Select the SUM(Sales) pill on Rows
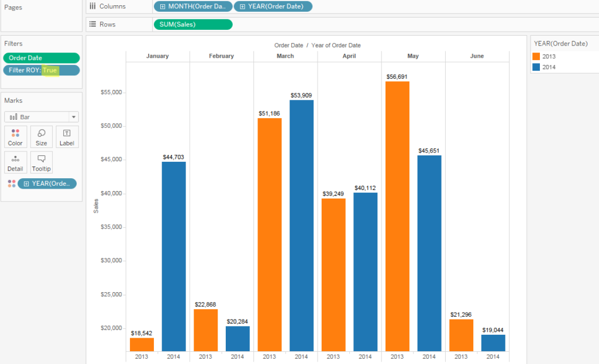 pyautogui.click(x=193, y=25)
